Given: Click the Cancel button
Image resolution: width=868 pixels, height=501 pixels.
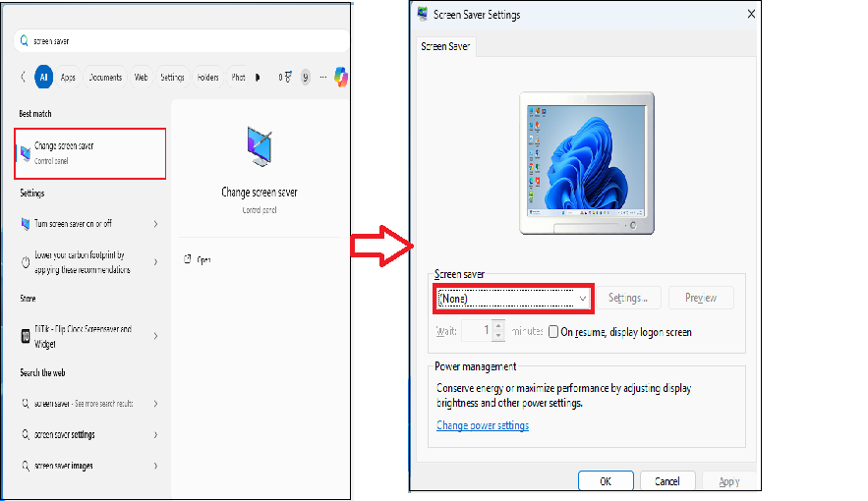Looking at the screenshot, I should 667,481.
